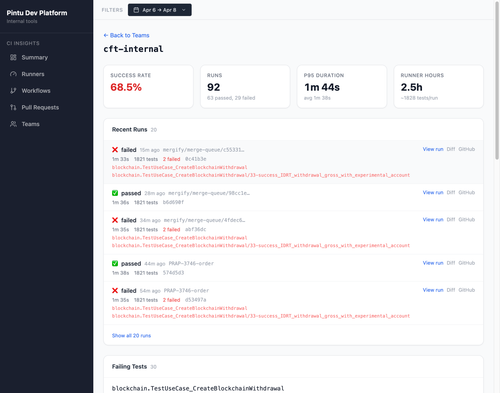Open Diff for the 54m ago failed run
500x393 pixels.
[x=451, y=290]
